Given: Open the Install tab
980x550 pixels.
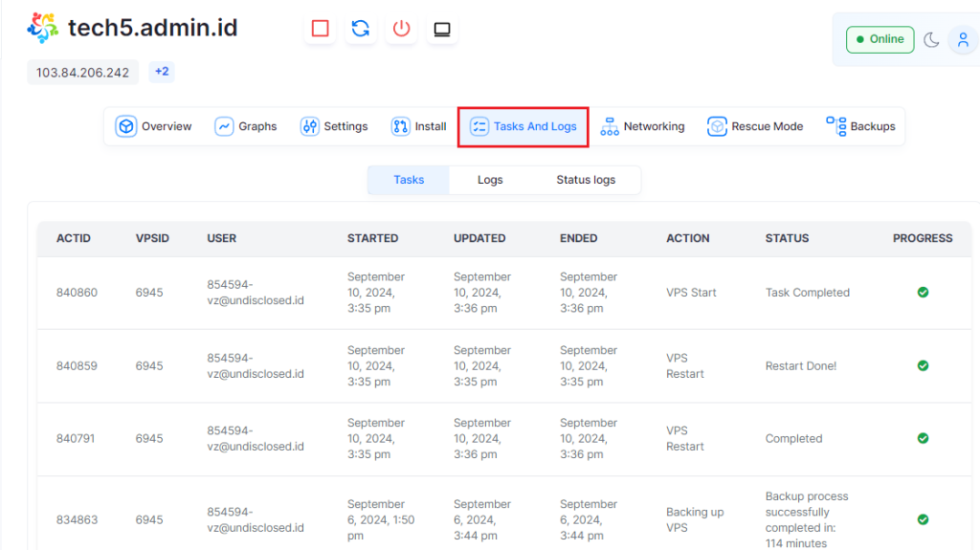Looking at the screenshot, I should [419, 126].
